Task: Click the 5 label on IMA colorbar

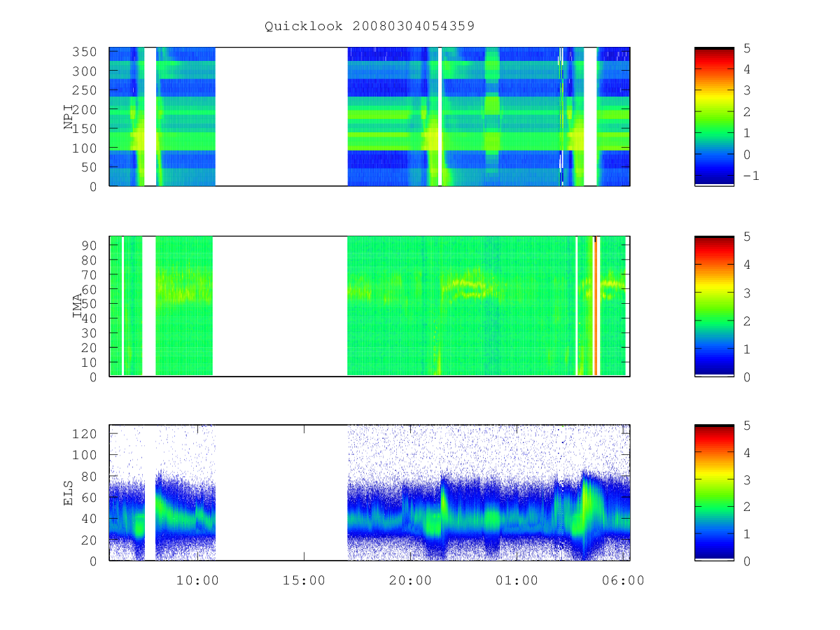Action: pyautogui.click(x=747, y=237)
